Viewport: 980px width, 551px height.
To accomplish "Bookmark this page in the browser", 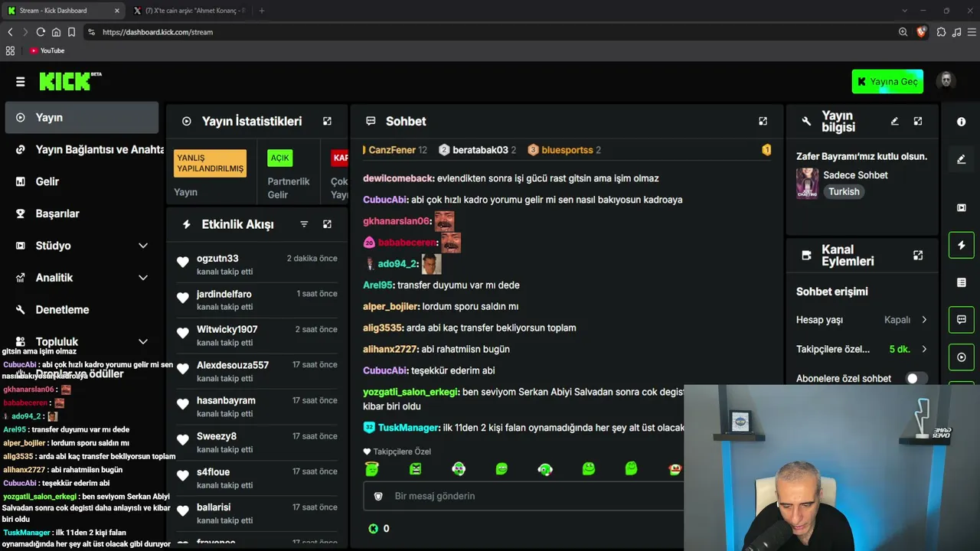I will [71, 32].
